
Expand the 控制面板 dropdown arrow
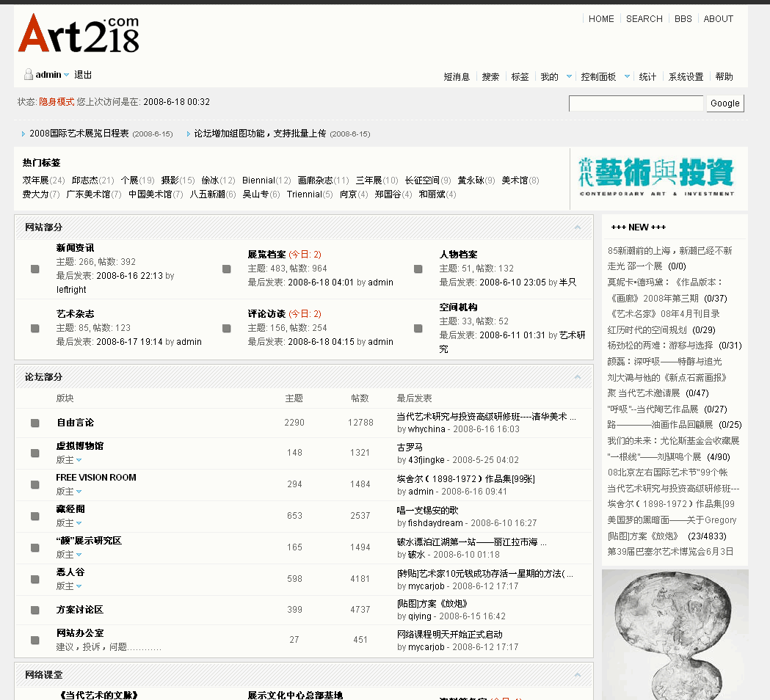coord(627,76)
